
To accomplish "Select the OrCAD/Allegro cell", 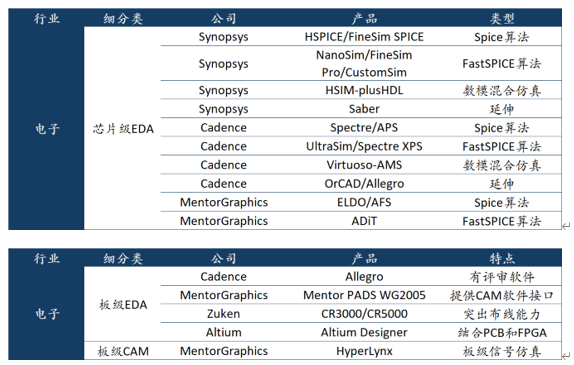I will (364, 183).
